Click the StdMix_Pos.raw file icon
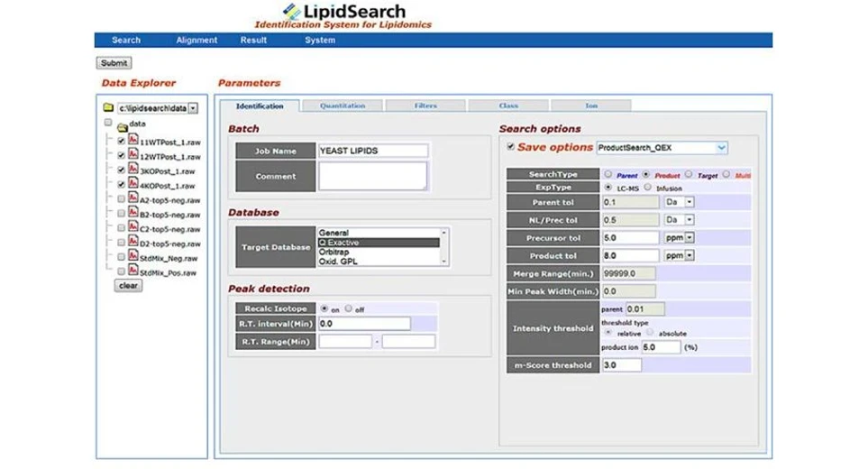The width and height of the screenshot is (868, 469). (x=132, y=269)
